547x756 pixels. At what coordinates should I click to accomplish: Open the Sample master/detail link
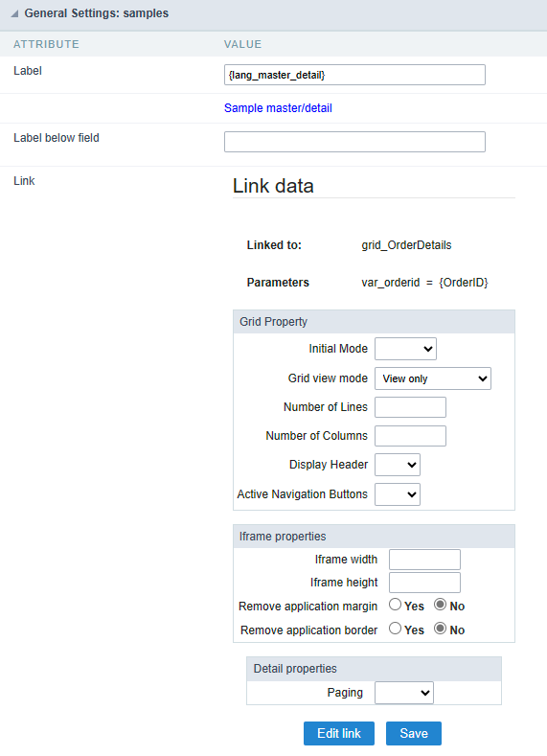278,108
